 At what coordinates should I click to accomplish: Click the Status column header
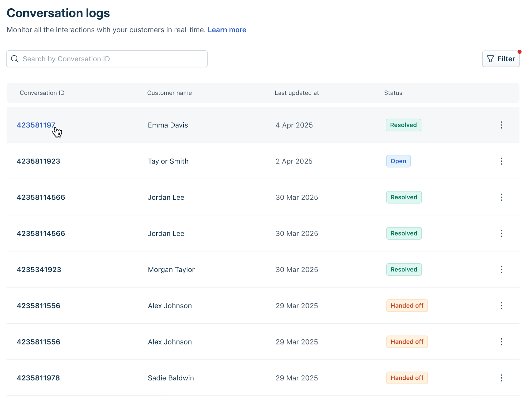point(393,93)
